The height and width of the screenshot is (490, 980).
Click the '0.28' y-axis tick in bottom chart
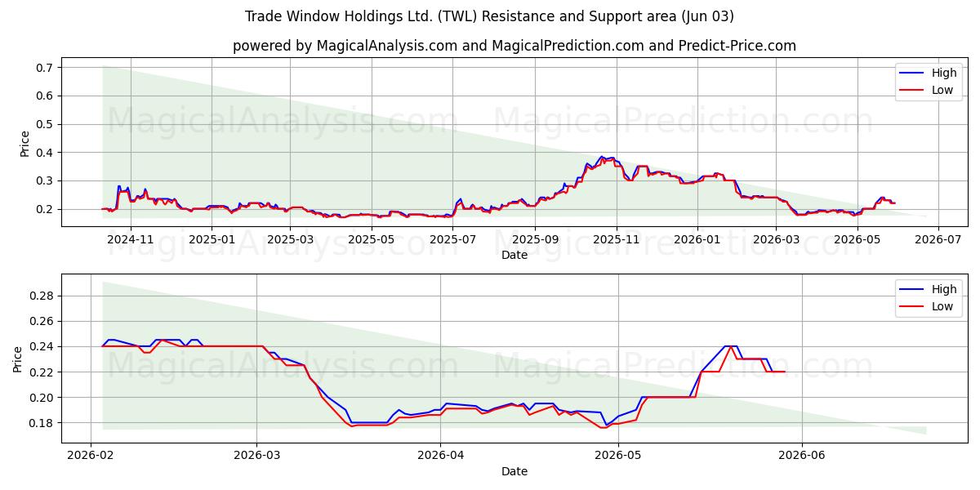pos(43,296)
